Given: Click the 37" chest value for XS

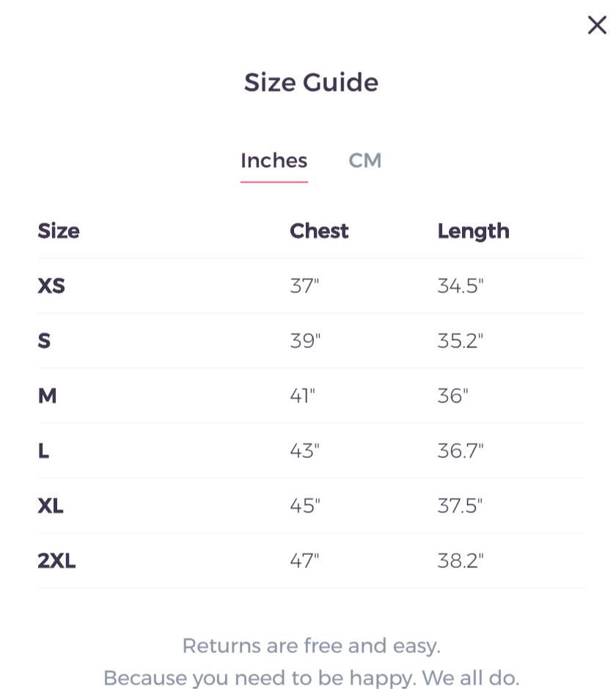Looking at the screenshot, I should pyautogui.click(x=304, y=286).
